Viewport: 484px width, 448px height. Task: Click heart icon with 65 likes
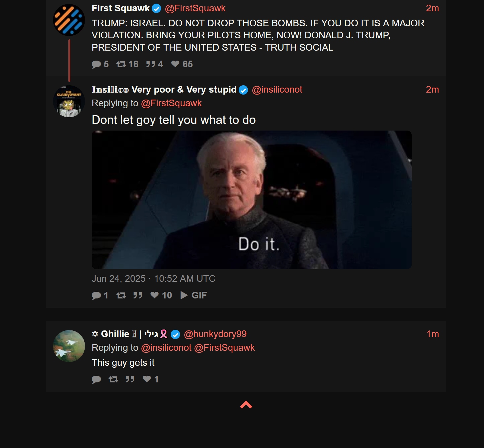[175, 64]
